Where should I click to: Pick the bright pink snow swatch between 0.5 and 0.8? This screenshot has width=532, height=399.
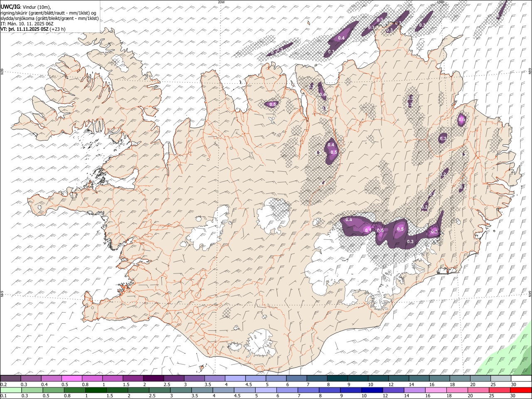71,379
